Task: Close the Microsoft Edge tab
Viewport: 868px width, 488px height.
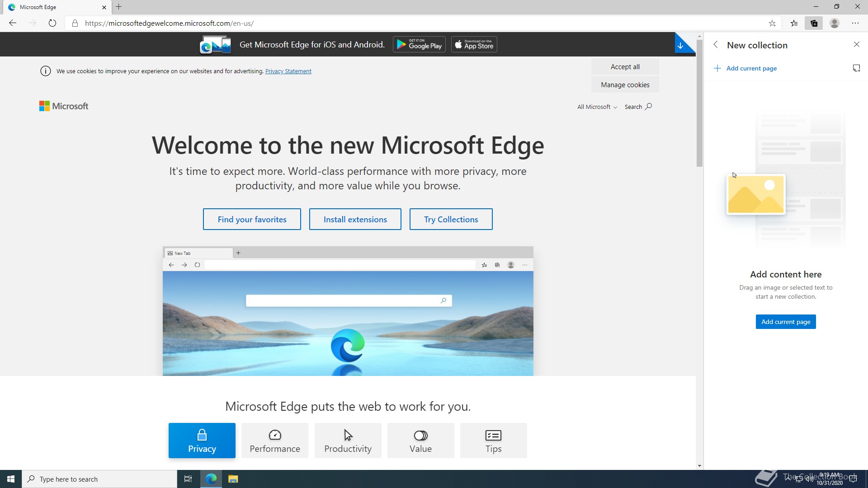Action: tap(104, 7)
